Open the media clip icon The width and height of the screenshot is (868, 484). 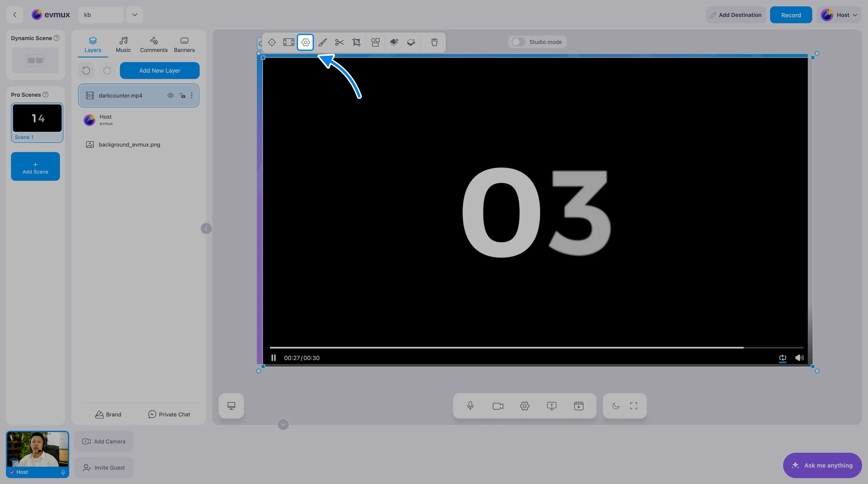[579, 406]
